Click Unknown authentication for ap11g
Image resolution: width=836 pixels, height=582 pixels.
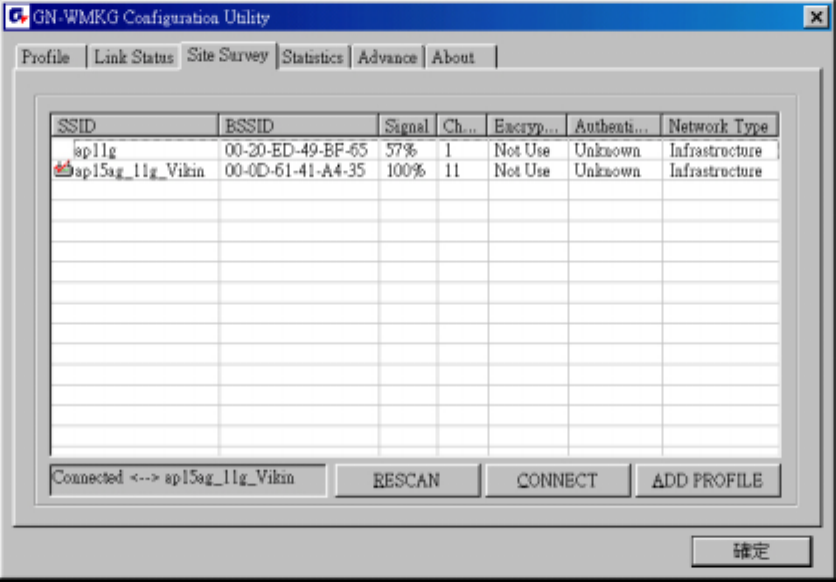[607, 150]
